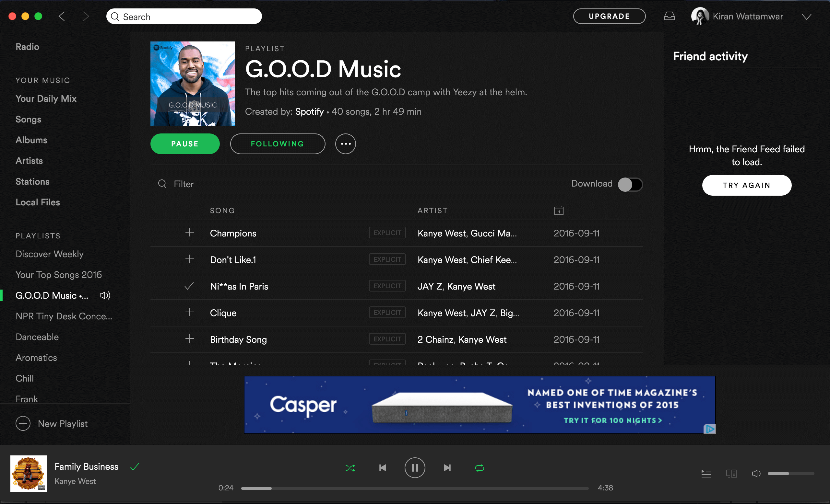Skip to previous track
The image size is (830, 504).
[x=382, y=468]
